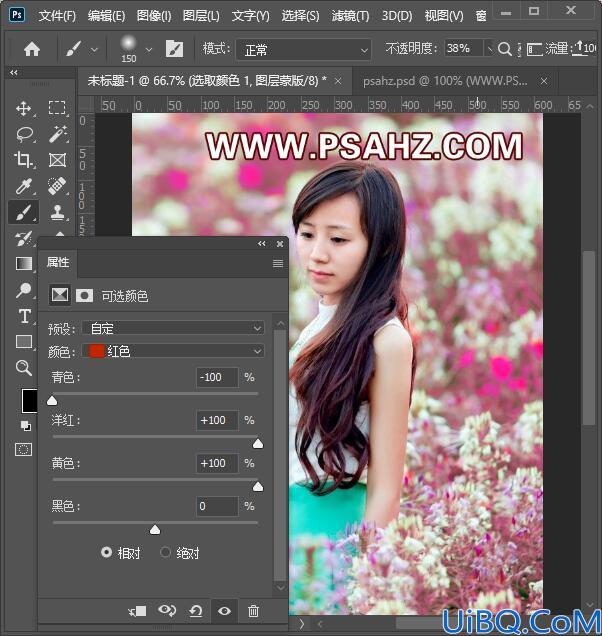Screen dimensions: 602x636
Task: Reset adjustment to defaults
Action: coord(196,610)
